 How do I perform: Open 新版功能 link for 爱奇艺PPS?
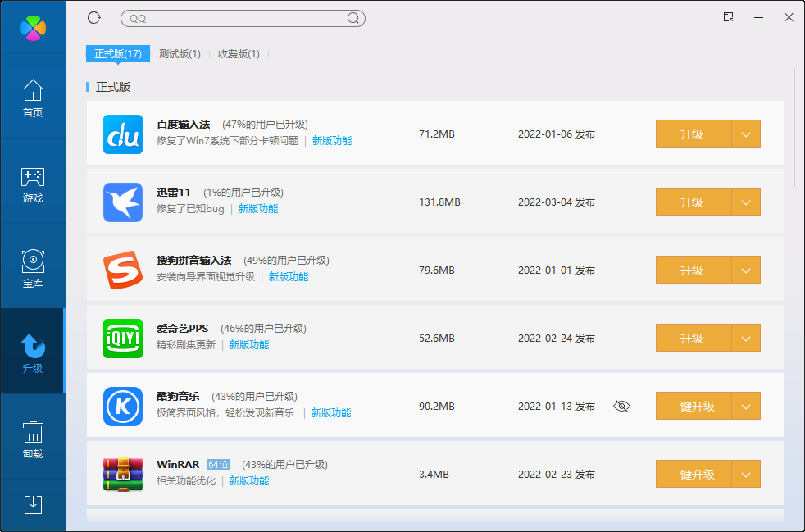249,344
